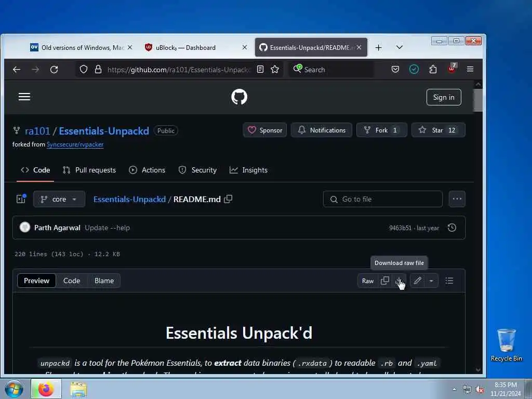Image resolution: width=532 pixels, height=399 pixels.
Task: Open the Security tab
Action: coord(197,170)
